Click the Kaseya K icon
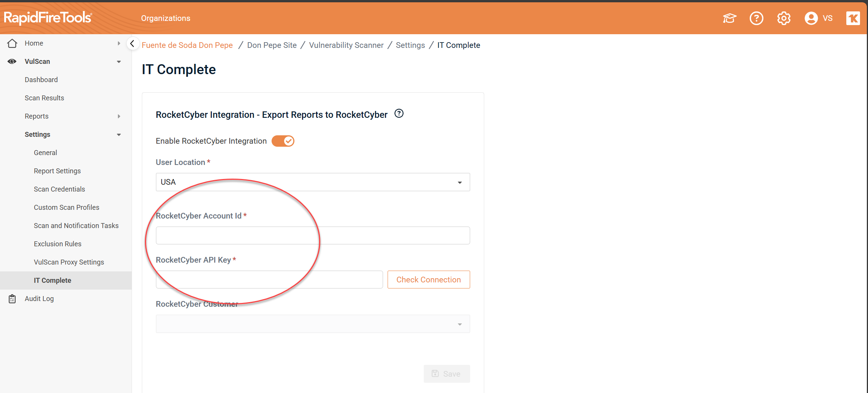 [853, 18]
